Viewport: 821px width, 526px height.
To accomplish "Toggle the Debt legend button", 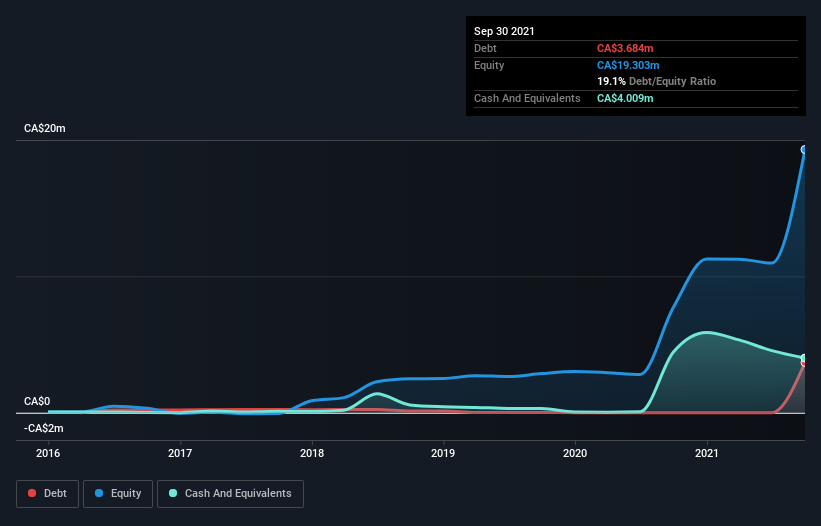I will click(48, 494).
